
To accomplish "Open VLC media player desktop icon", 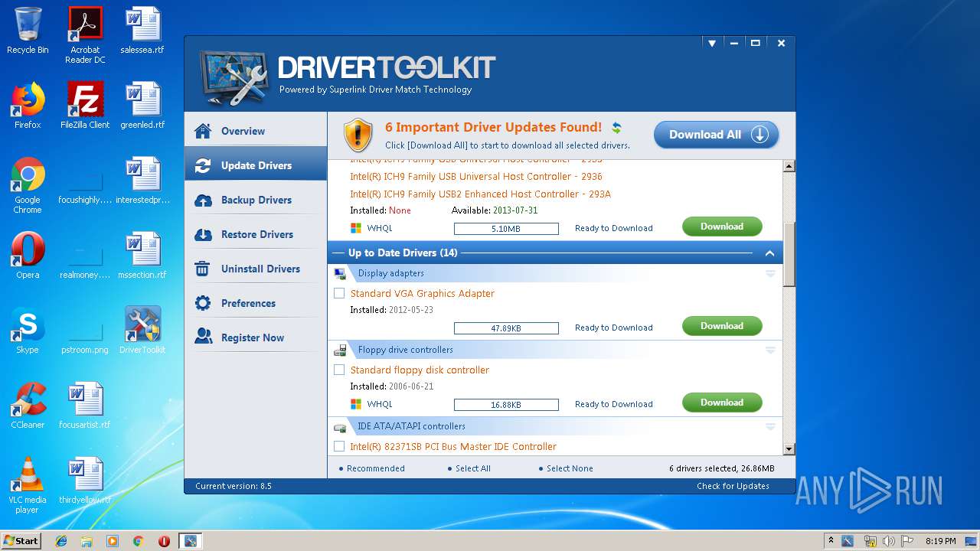I will click(x=28, y=485).
